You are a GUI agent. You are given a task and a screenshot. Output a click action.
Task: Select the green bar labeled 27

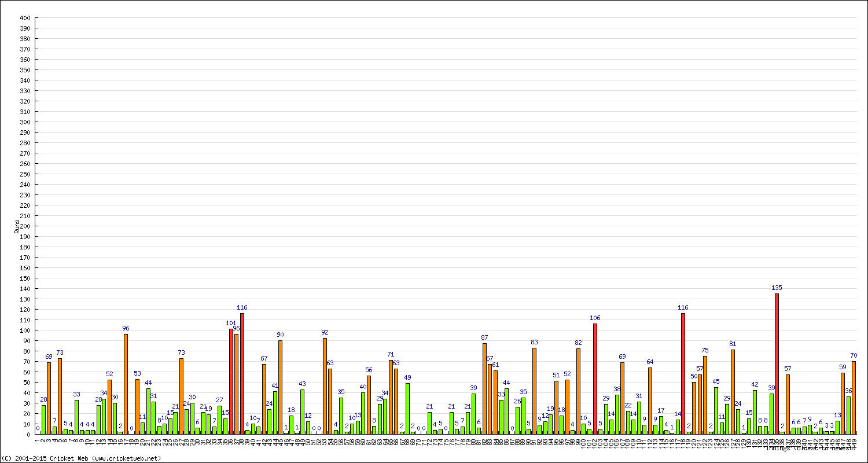[220, 420]
